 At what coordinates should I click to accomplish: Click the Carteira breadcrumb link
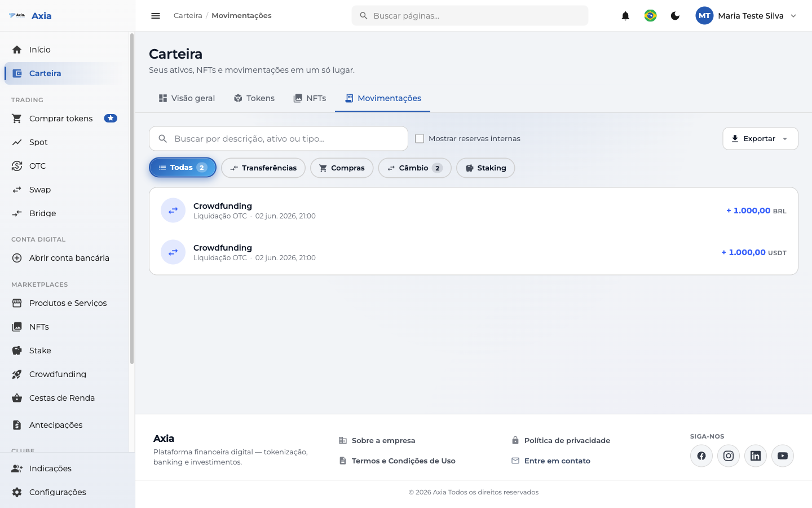click(188, 16)
